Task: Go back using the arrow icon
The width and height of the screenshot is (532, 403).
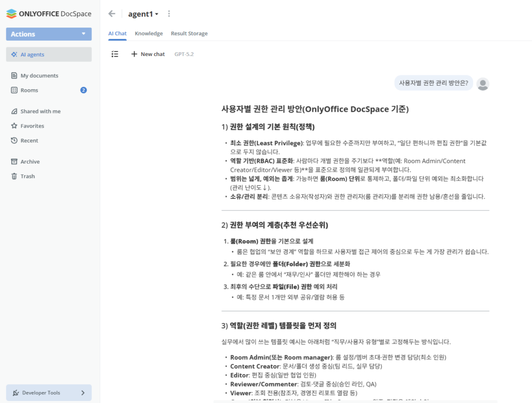Action: (112, 14)
